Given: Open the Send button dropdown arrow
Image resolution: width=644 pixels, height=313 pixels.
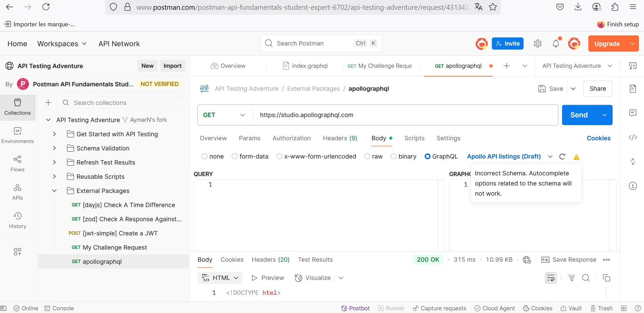Looking at the screenshot, I should click(605, 115).
